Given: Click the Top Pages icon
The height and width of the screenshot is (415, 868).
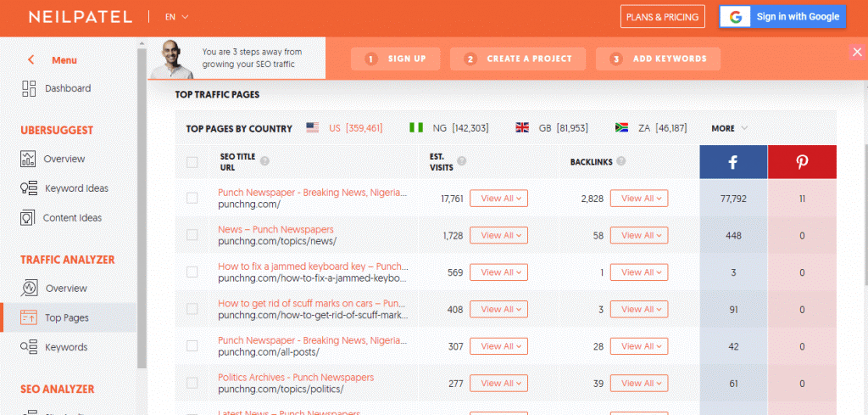Looking at the screenshot, I should (x=29, y=317).
